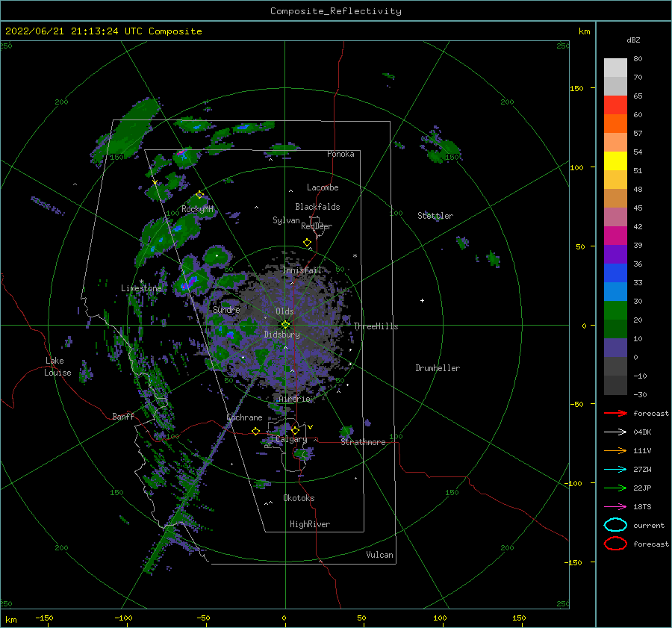
Task: Click the Airdrie label
Action: click(294, 399)
